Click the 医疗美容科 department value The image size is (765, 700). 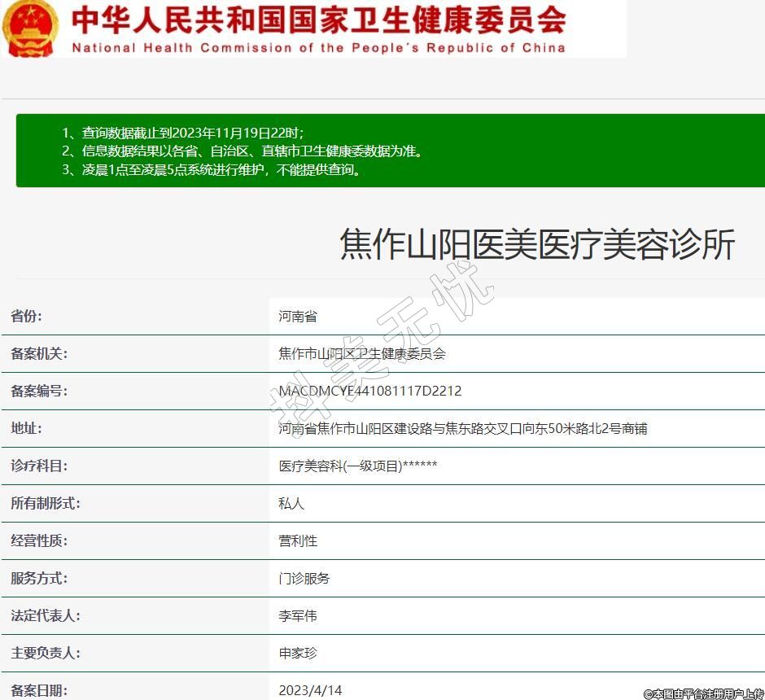tap(358, 466)
